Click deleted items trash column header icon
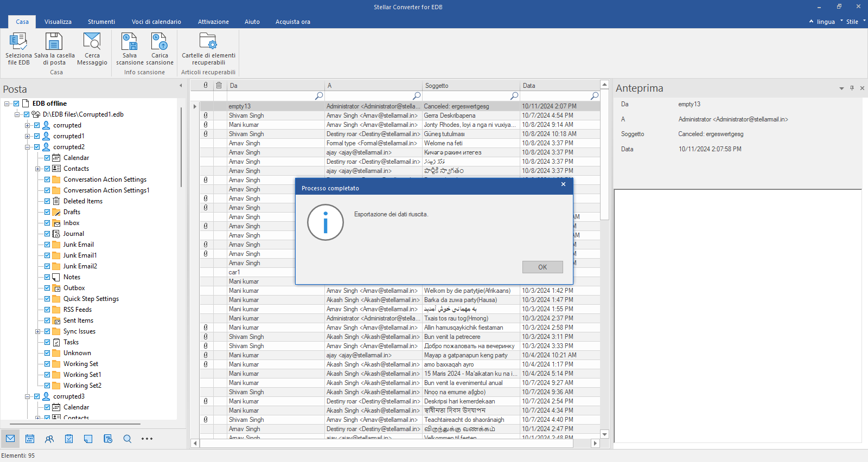The image size is (868, 462). [x=219, y=85]
